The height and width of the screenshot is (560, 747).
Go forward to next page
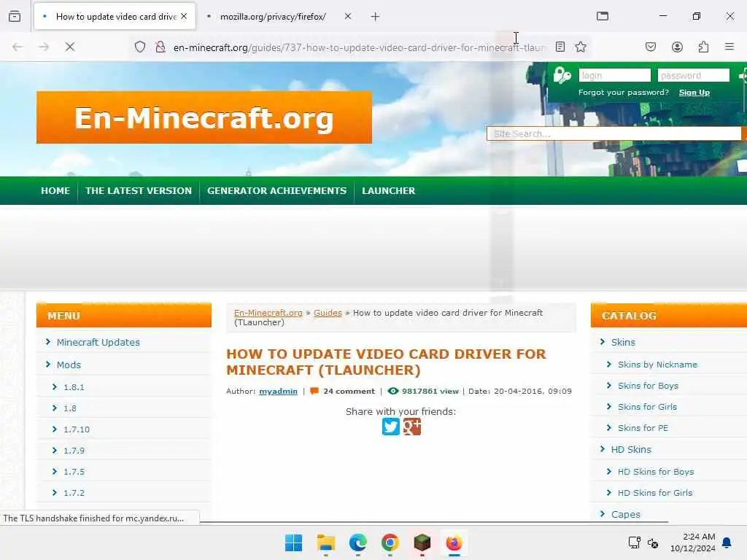click(44, 47)
